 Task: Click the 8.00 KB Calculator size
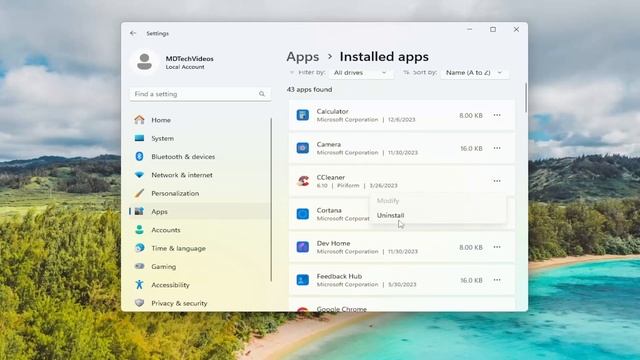click(471, 116)
